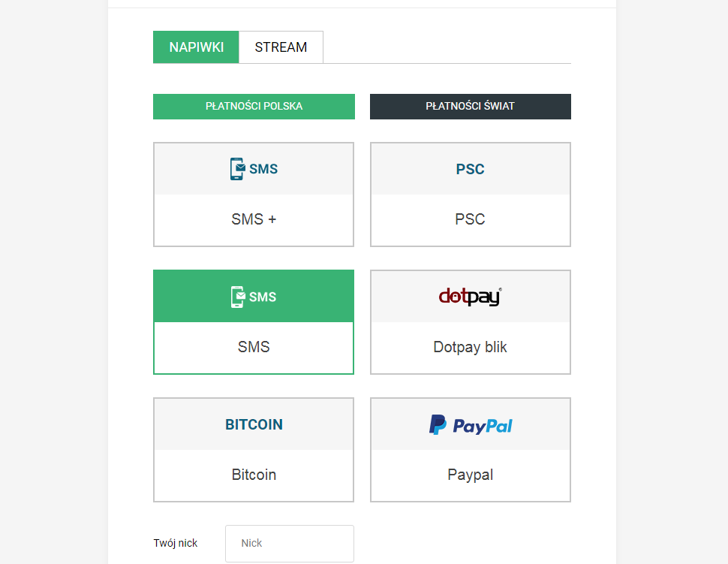Click the white phone icon in the green SMS header
This screenshot has height=564, width=728.
point(237,297)
